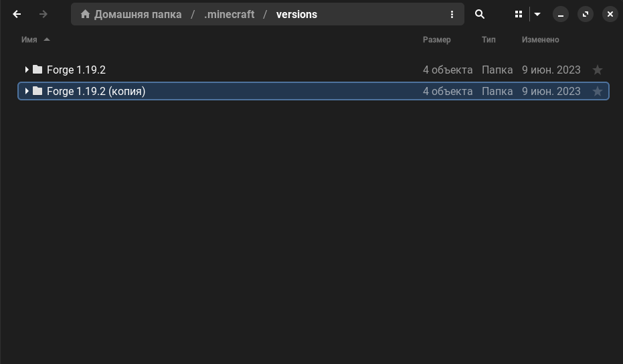Viewport: 623px width, 364px height.
Task: Click the Имя sort direction arrow
Action: [x=47, y=39]
